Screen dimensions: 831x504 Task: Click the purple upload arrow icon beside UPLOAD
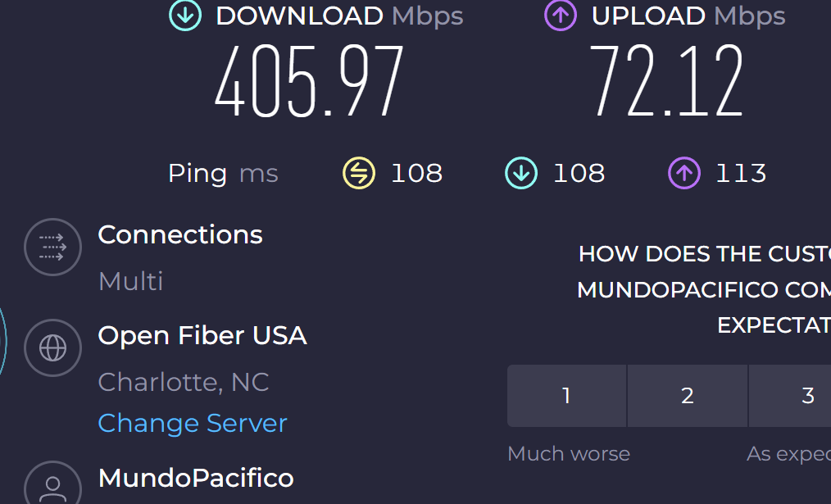561,16
